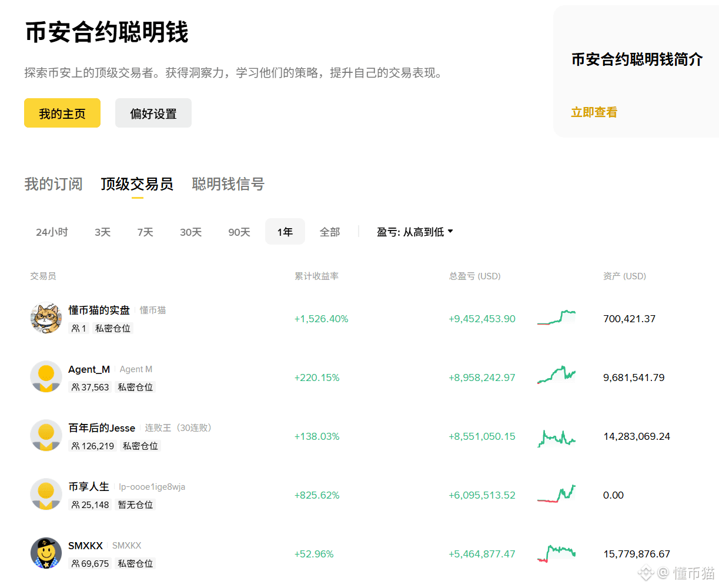Select the 全部 time filter
This screenshot has height=588, width=719.
click(x=330, y=232)
